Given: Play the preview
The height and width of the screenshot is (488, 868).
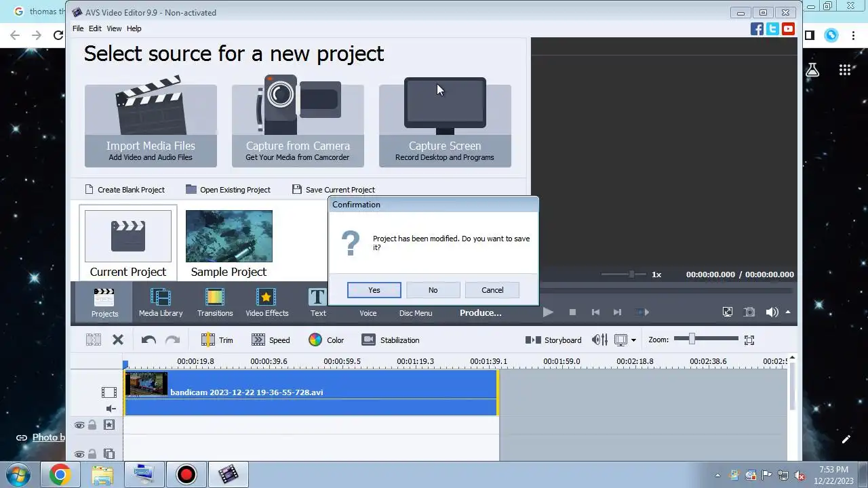Looking at the screenshot, I should [x=548, y=312].
